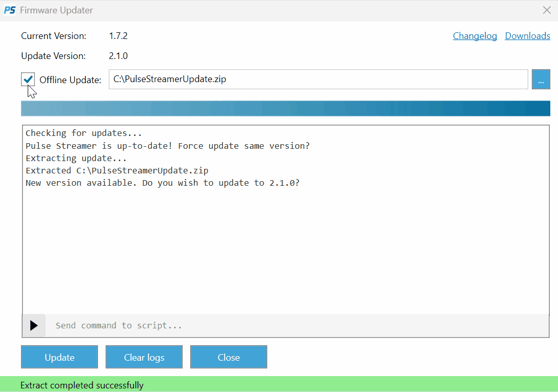The width and height of the screenshot is (558, 392).
Task: Click the Update button
Action: click(59, 357)
